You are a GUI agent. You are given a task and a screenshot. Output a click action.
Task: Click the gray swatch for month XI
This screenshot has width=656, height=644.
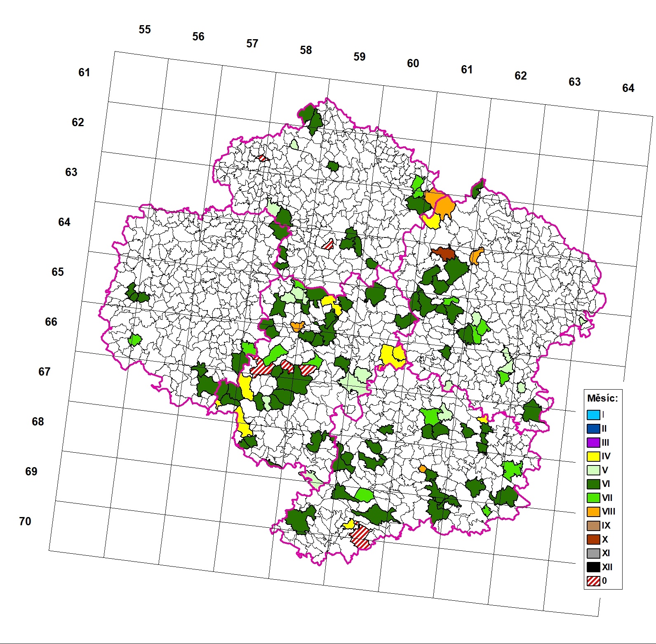click(593, 553)
